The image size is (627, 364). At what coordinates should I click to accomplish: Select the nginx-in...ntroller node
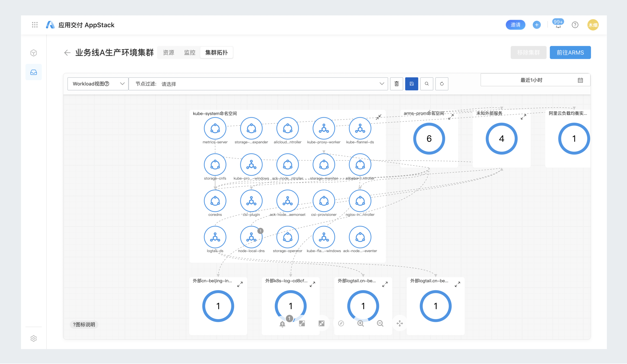pyautogui.click(x=360, y=201)
